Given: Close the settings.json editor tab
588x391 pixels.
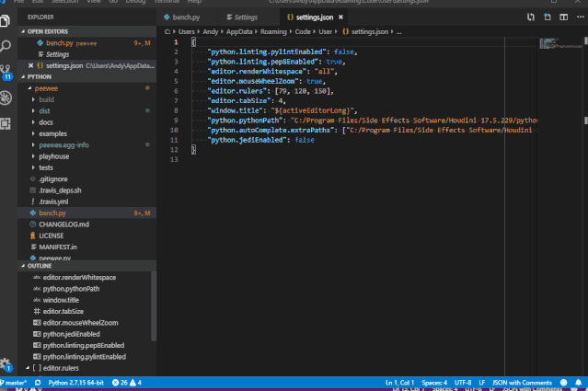Looking at the screenshot, I should click(340, 17).
